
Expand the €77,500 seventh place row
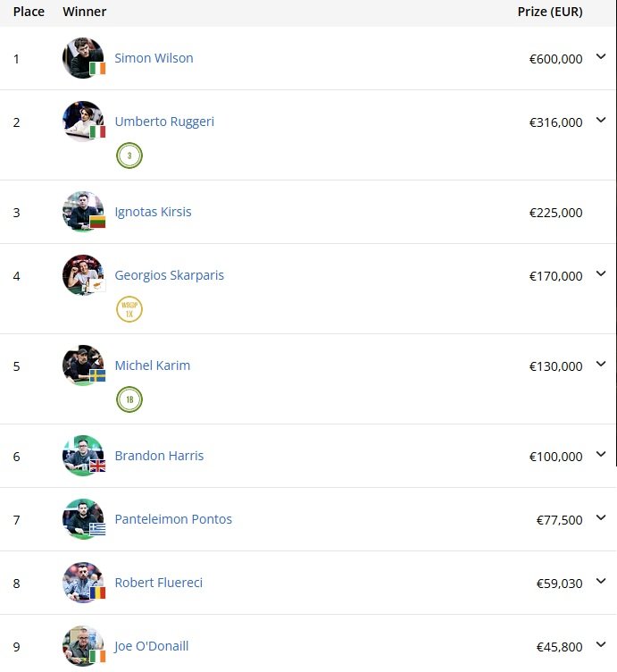click(601, 518)
